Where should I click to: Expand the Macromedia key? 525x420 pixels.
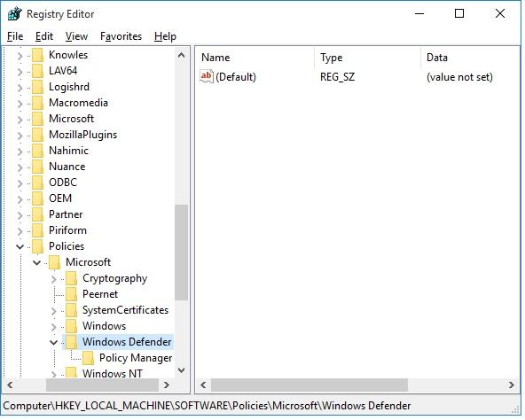pyautogui.click(x=20, y=104)
